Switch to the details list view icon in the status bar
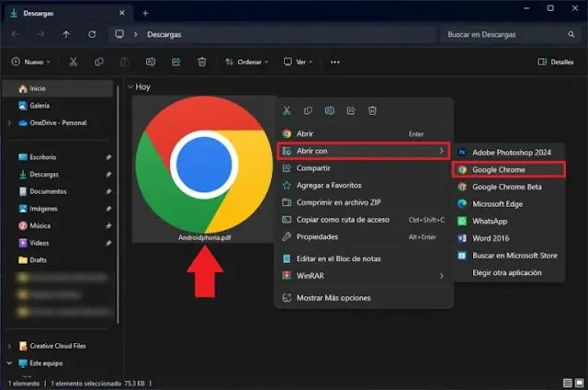The image size is (588, 390). pyautogui.click(x=568, y=383)
